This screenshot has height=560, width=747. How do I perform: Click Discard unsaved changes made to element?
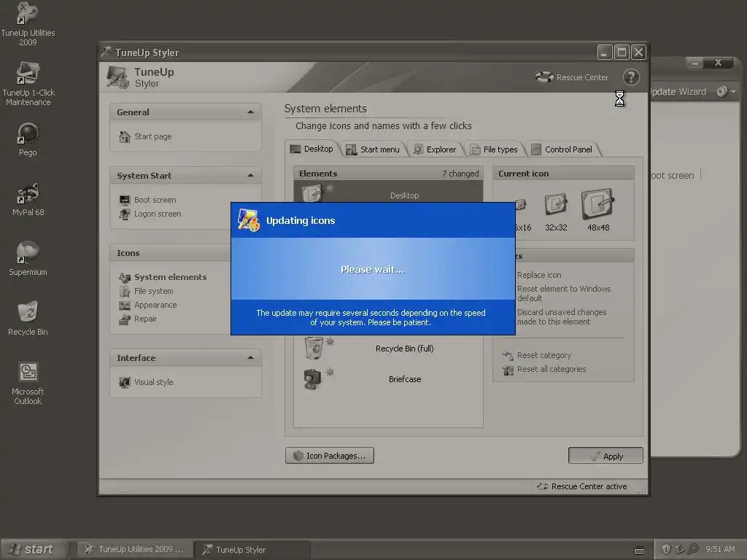562,316
